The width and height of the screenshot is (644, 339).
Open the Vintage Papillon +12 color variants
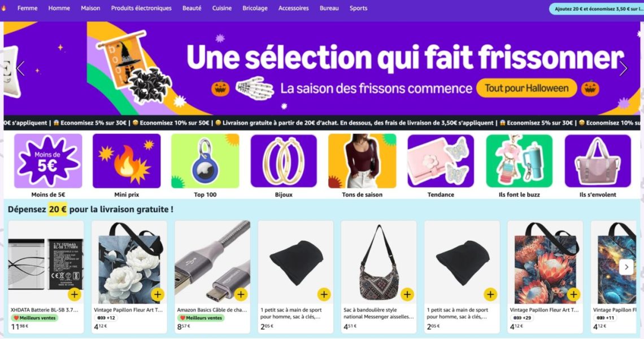tap(106, 318)
